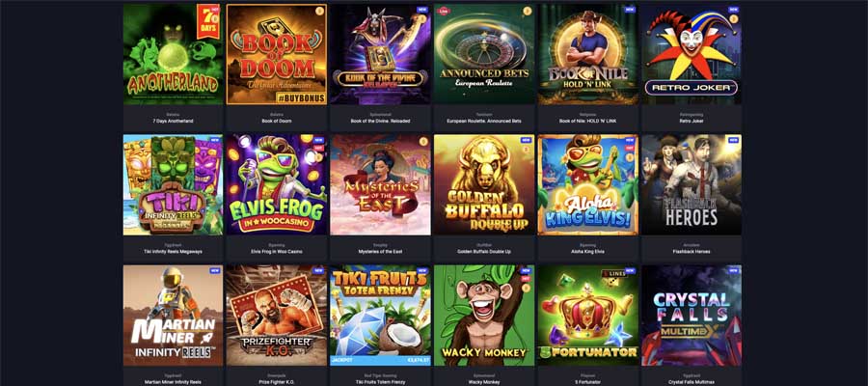Image resolution: width=868 pixels, height=386 pixels.
Task: Click the Golden Buffalo Double Up title
Action: tap(484, 252)
